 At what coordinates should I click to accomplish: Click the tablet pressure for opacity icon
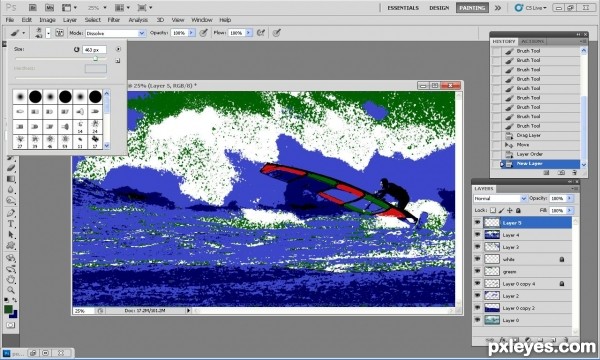[204, 33]
